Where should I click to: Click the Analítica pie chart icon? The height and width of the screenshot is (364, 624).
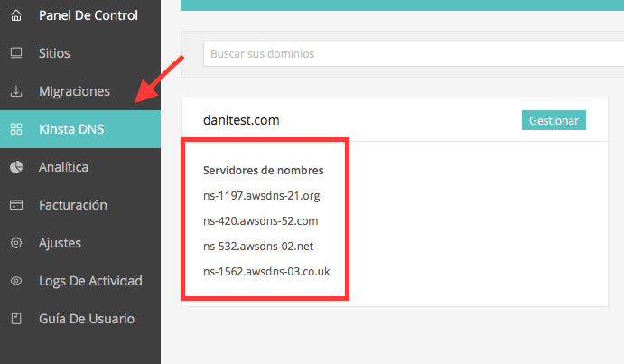point(16,167)
